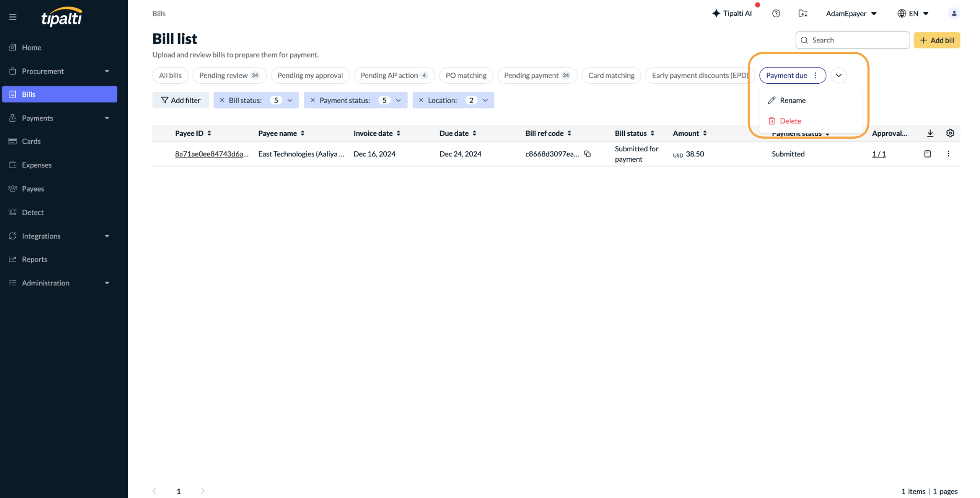Select page number 1 in pagination
The height and width of the screenshot is (498, 980).
click(x=178, y=491)
